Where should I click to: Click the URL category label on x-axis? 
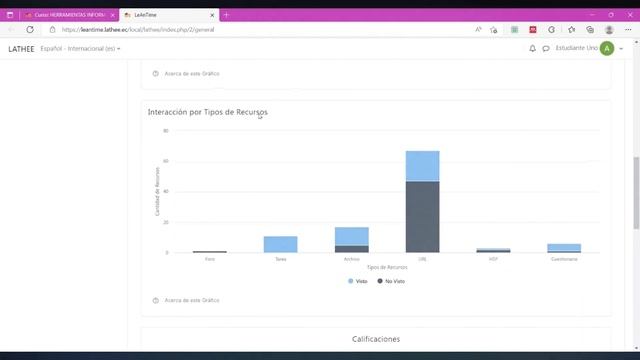[x=422, y=259]
